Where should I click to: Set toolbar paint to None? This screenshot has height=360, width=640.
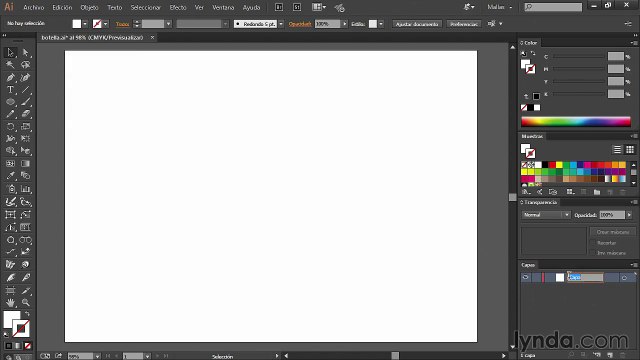coord(27,346)
